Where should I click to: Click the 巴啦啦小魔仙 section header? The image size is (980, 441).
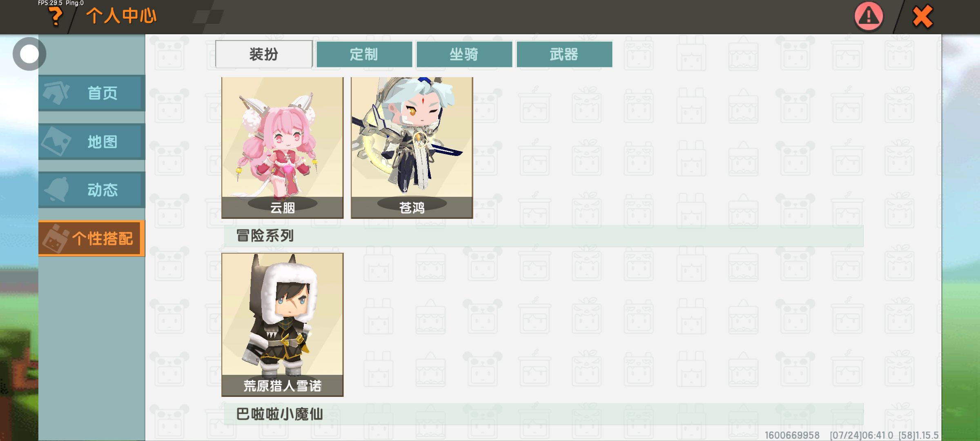(x=543, y=414)
